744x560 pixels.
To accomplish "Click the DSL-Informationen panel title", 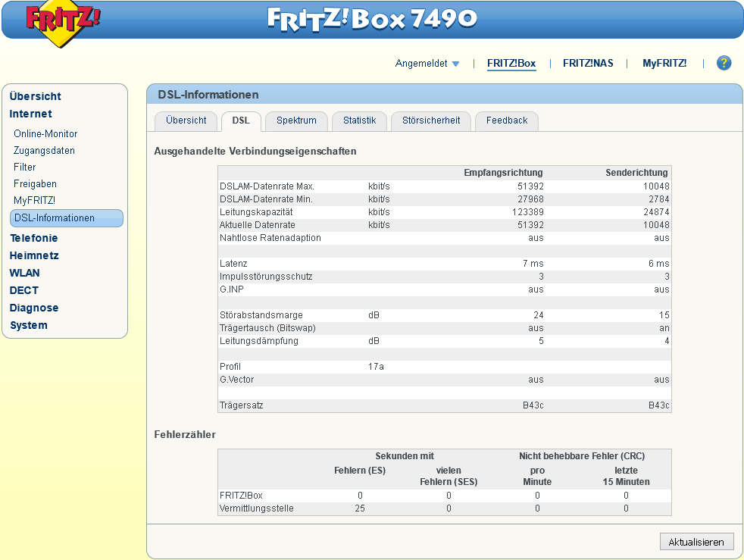I will (208, 95).
